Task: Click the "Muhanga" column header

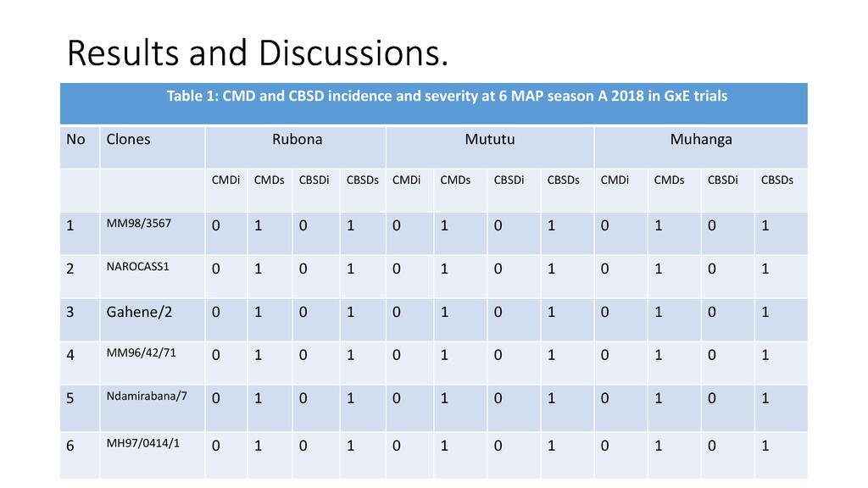Action: [x=700, y=140]
